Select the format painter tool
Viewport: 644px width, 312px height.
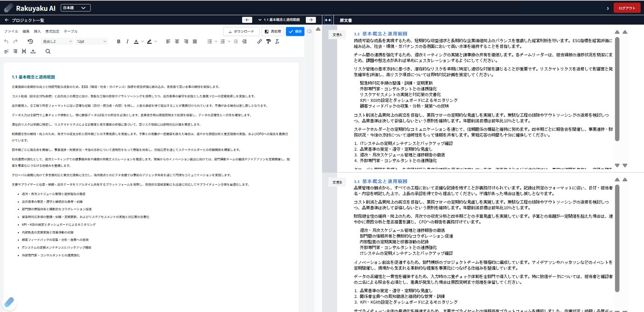(x=269, y=41)
